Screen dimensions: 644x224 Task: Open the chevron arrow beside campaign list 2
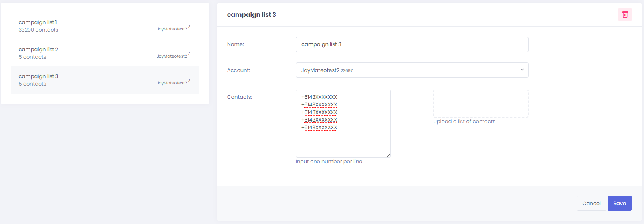point(189,53)
